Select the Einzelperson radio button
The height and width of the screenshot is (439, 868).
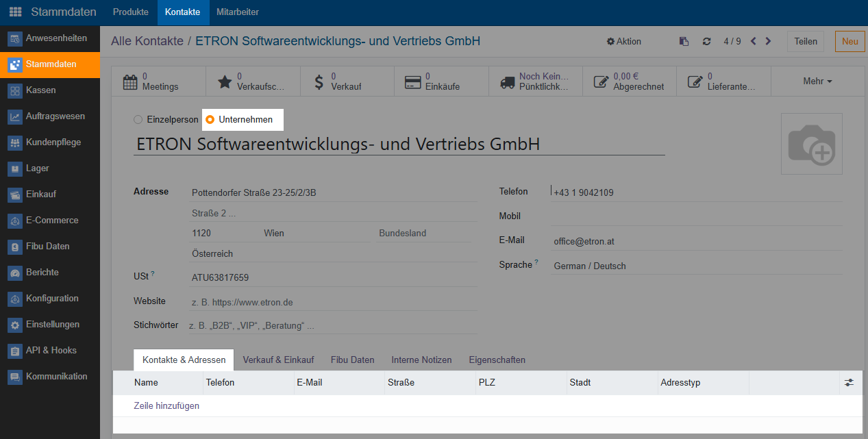(x=138, y=120)
